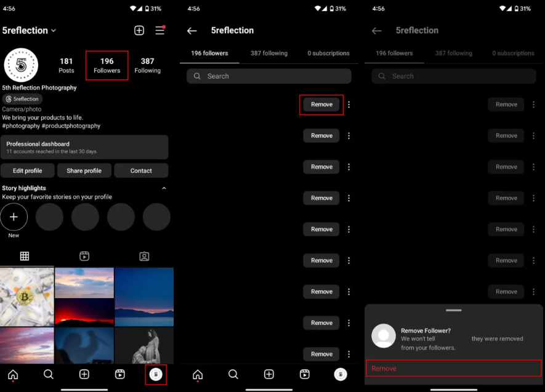Viewport: 545px width, 392px height.
Task: Tap Remove on the sixth follower row
Action: (x=321, y=260)
